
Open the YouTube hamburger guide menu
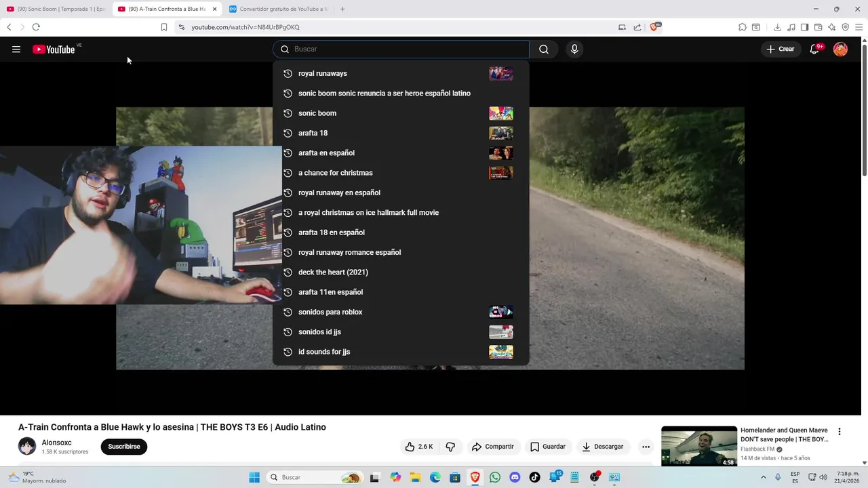point(16,49)
